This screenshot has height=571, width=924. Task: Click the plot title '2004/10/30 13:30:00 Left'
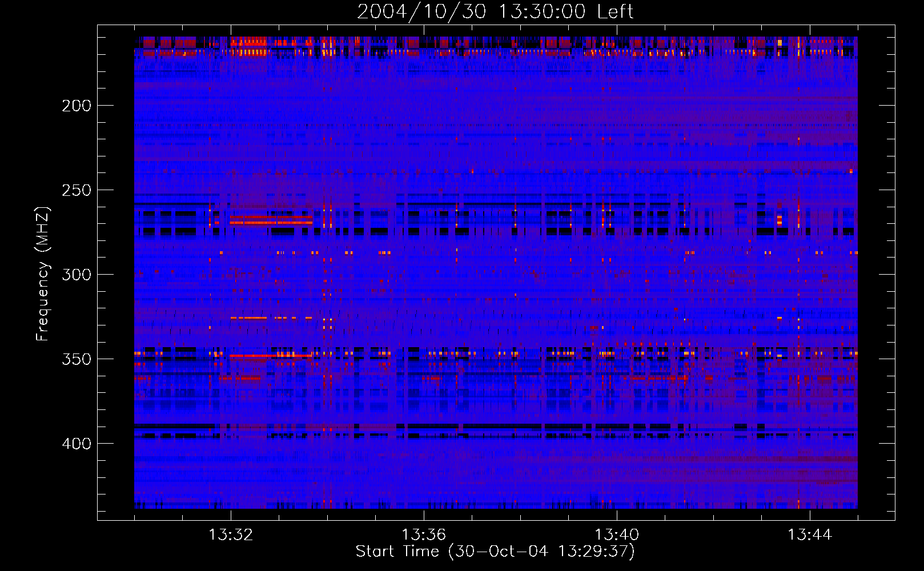(495, 11)
